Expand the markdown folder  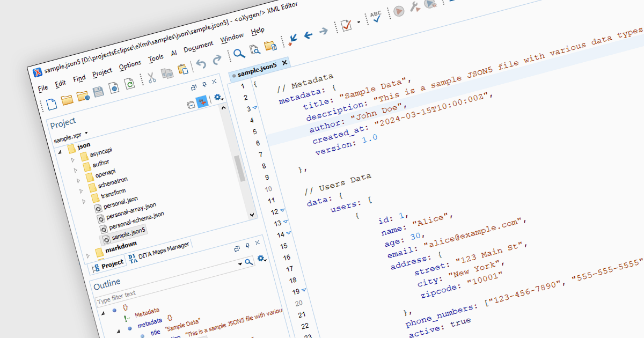(x=86, y=255)
